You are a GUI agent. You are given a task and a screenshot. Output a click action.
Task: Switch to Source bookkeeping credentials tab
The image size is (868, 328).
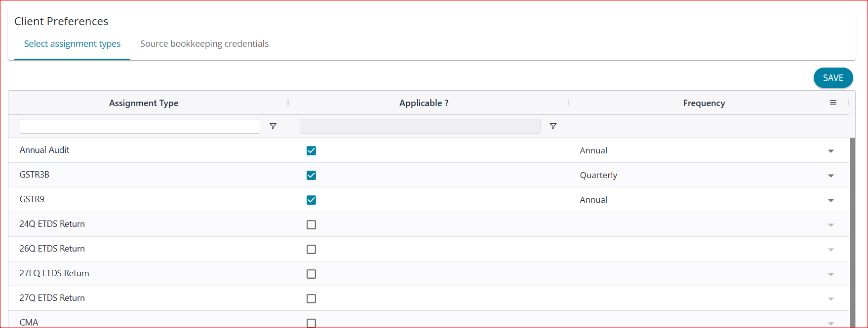click(x=204, y=44)
